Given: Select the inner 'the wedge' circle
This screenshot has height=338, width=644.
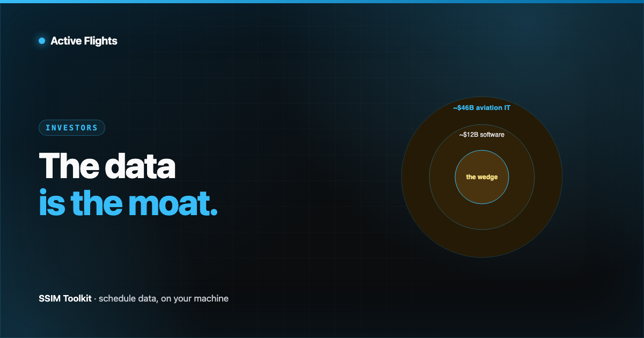Looking at the screenshot, I should [482, 177].
